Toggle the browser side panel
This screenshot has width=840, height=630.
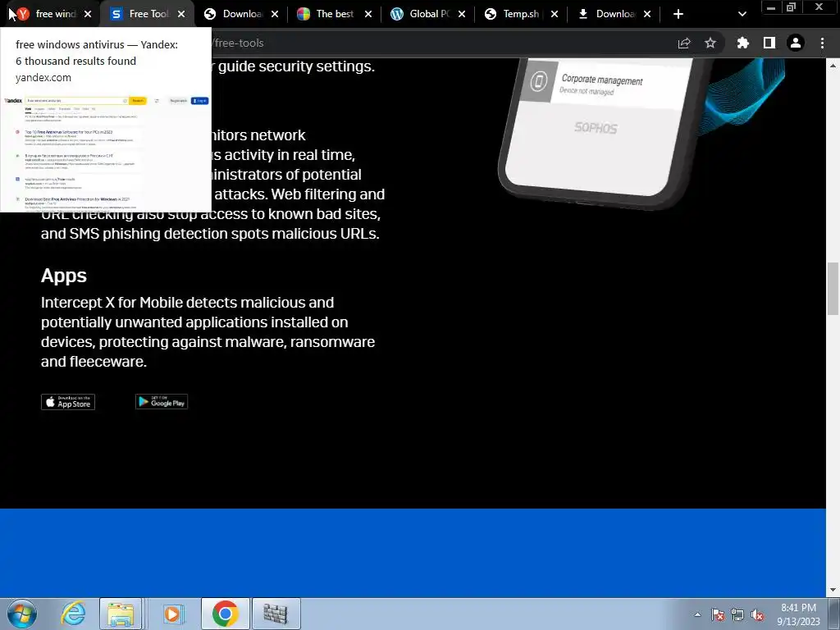coord(769,43)
